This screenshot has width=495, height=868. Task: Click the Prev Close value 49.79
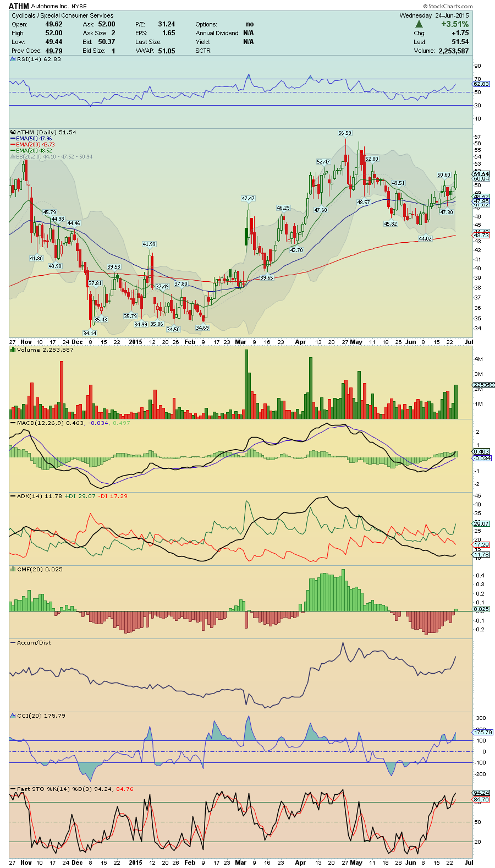[x=54, y=51]
